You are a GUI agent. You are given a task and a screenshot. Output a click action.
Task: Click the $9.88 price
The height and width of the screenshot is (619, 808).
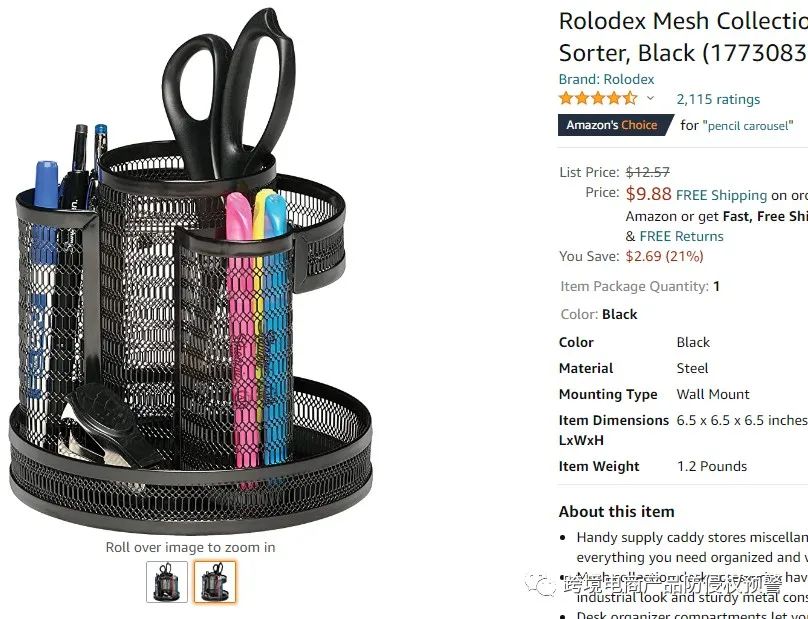click(x=648, y=194)
